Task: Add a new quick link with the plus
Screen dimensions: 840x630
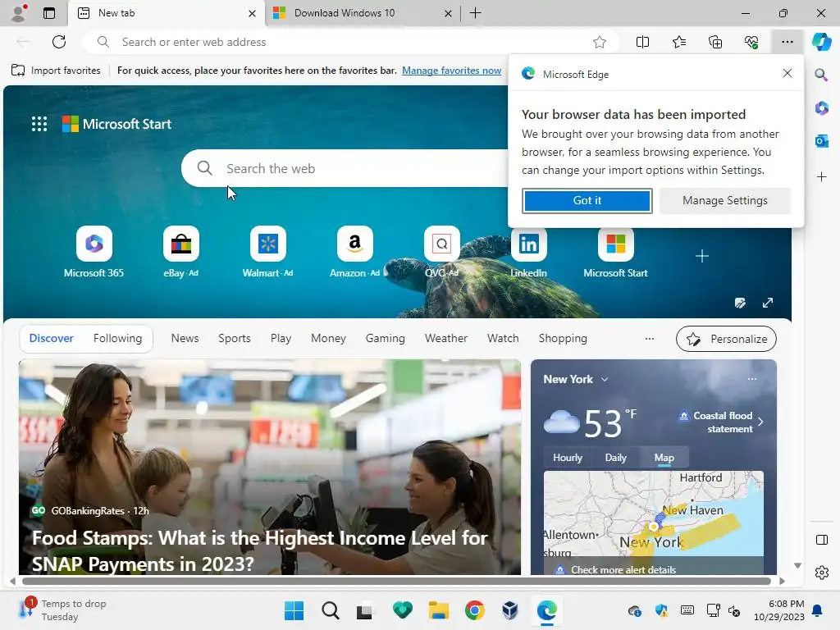Action: coord(702,256)
